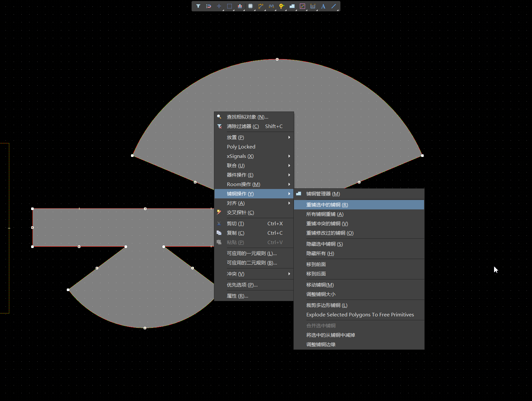
Task: Select the dashed rectangle selection tool
Action: [230, 6]
